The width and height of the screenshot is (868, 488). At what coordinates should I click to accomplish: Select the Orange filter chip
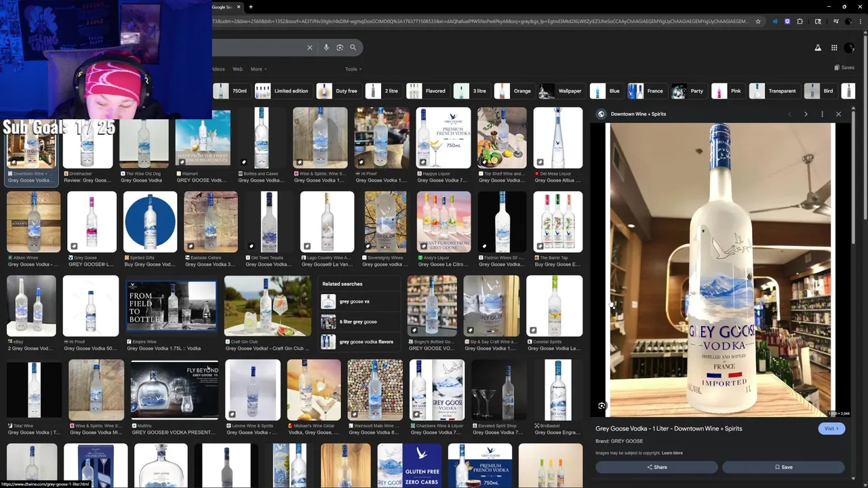tap(513, 91)
